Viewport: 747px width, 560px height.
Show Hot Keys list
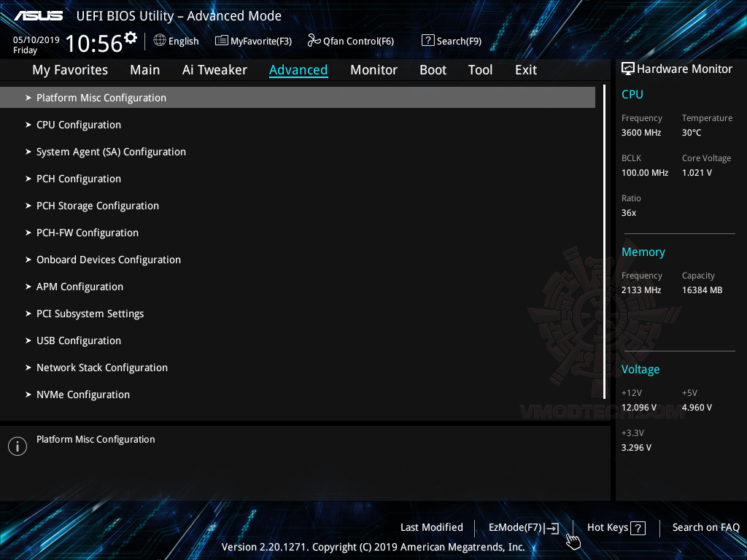point(608,528)
